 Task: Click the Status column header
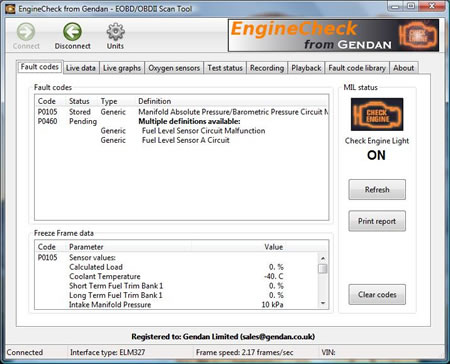pyautogui.click(x=79, y=101)
